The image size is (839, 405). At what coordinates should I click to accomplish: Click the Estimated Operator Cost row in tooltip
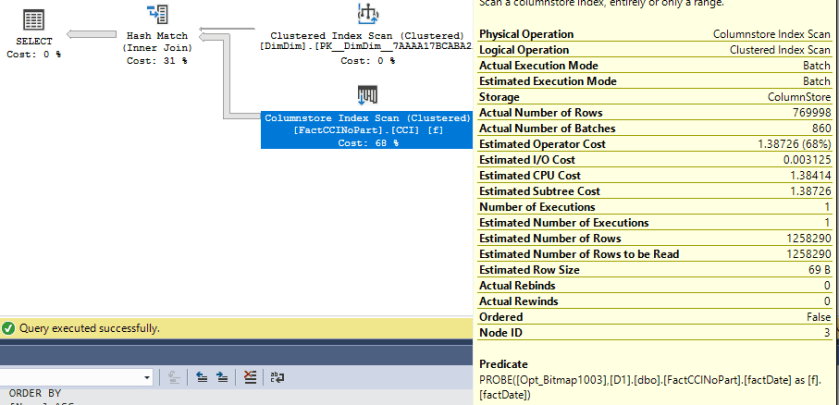[x=656, y=144]
